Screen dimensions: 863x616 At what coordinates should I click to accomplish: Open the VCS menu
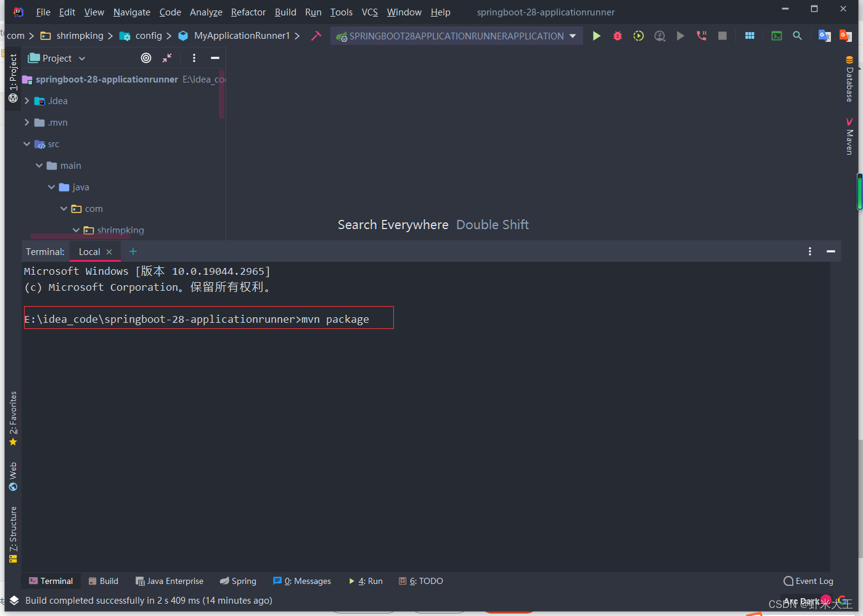pyautogui.click(x=370, y=12)
